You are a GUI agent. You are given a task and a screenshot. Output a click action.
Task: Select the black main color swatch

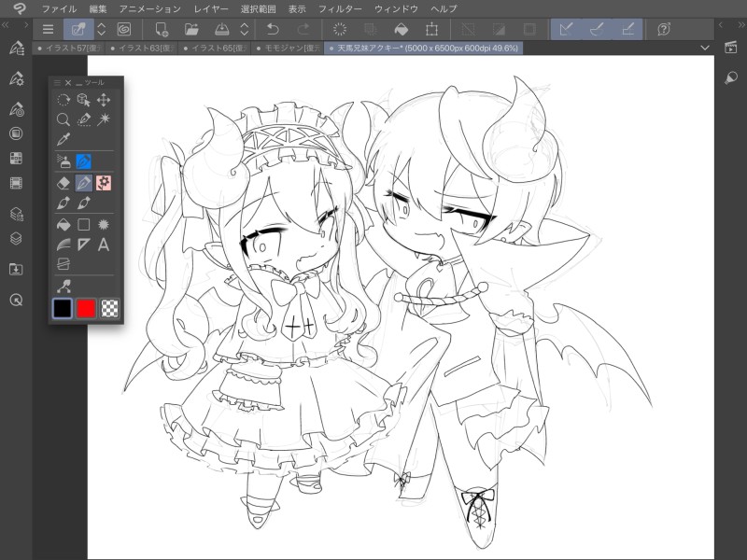point(62,308)
